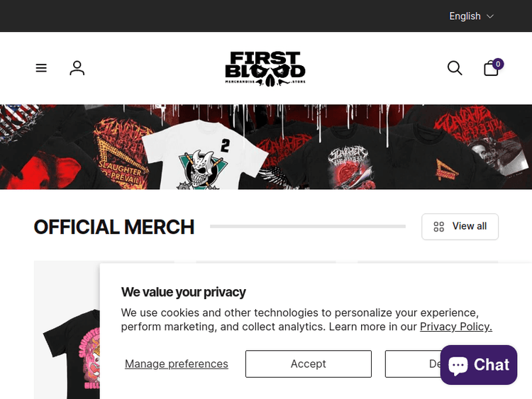
Task: Decline the cookie consent
Action: tap(411, 364)
